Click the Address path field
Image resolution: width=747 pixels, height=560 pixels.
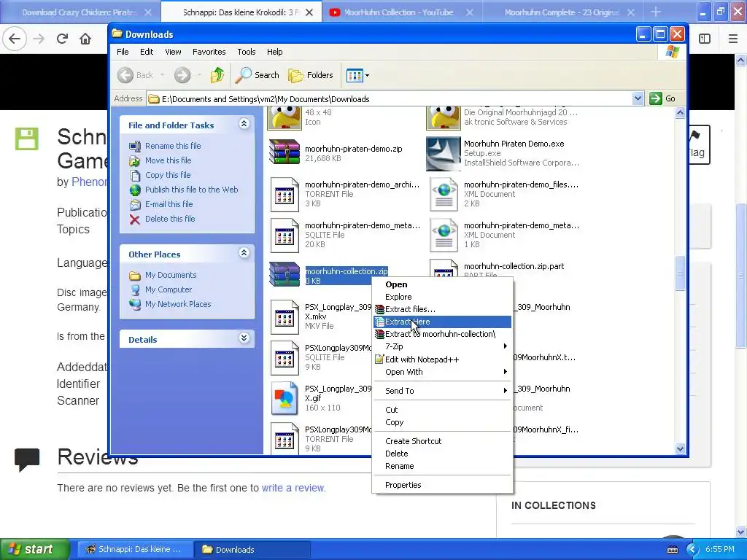390,99
